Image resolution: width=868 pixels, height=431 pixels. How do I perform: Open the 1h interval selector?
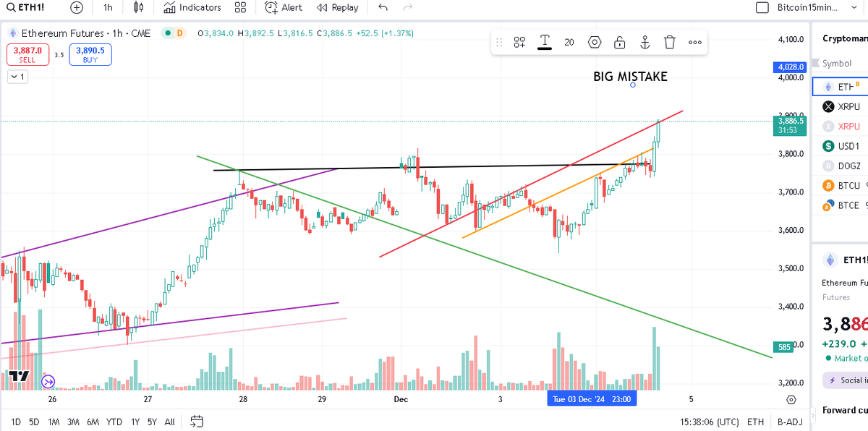(108, 7)
